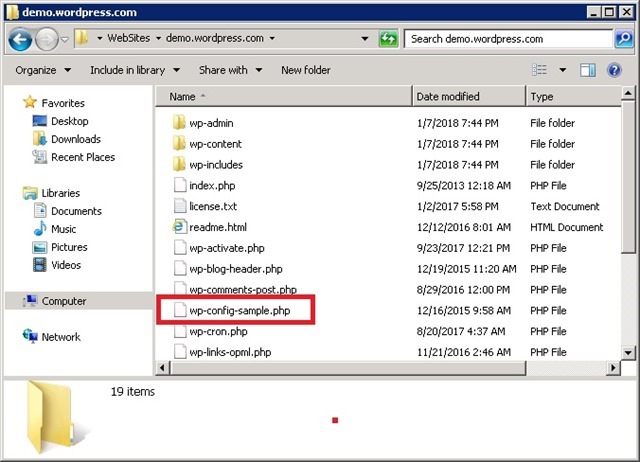Select the wp-content folder icon
Screen dimensions: 640x462
point(179,143)
